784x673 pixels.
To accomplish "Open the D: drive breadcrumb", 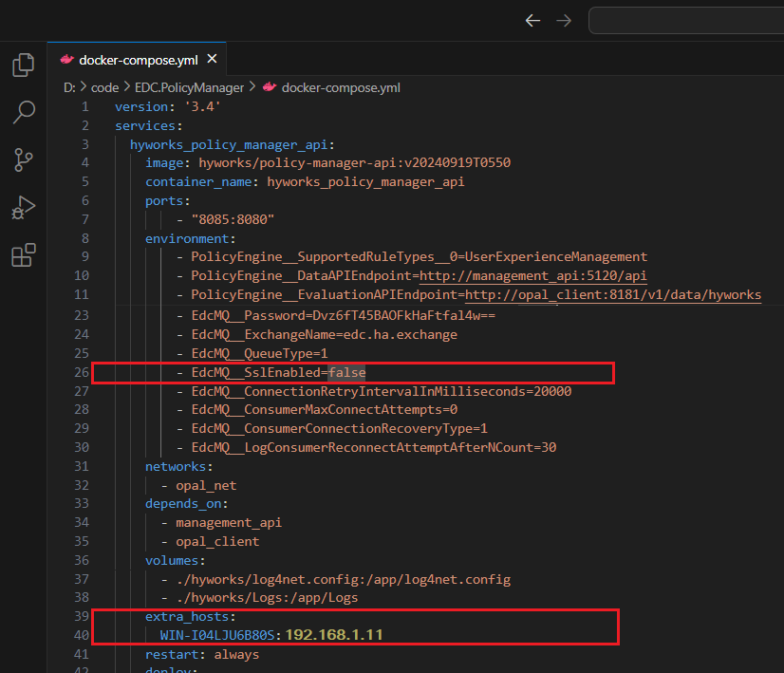I will pos(69,87).
